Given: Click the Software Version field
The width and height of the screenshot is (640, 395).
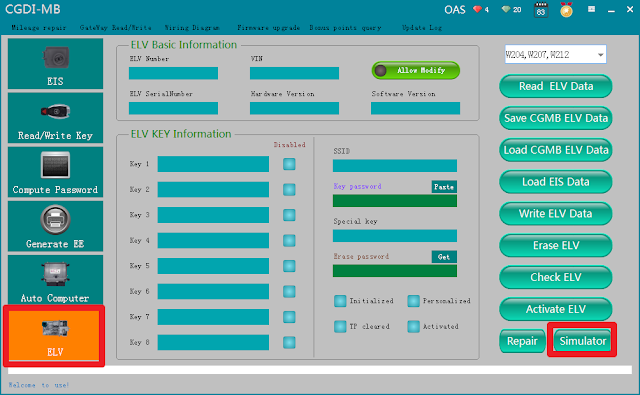Looking at the screenshot, I should (416, 108).
